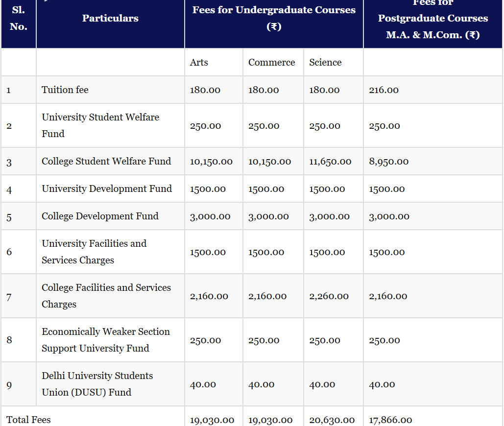This screenshot has height=426, width=504.
Task: Click the "Particulars" column header
Action: [110, 19]
